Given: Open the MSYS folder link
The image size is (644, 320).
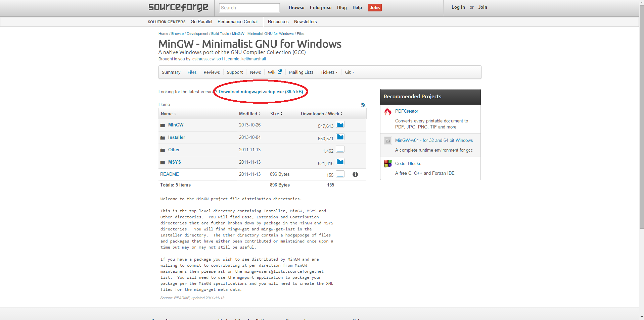Looking at the screenshot, I should [x=175, y=162].
